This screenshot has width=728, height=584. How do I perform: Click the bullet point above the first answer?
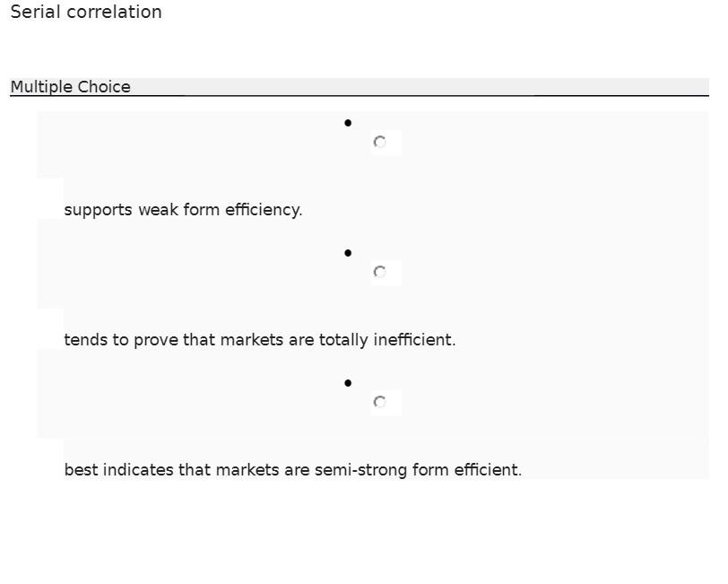coord(348,122)
